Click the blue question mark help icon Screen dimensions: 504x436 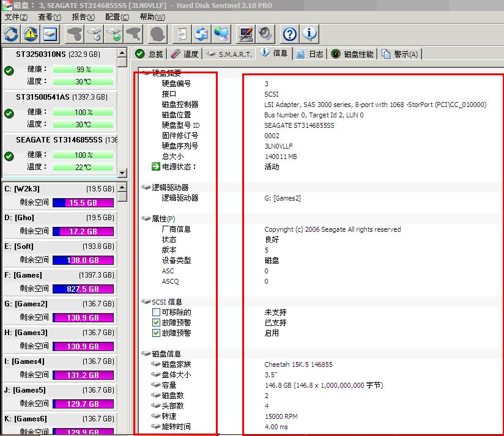290,34
